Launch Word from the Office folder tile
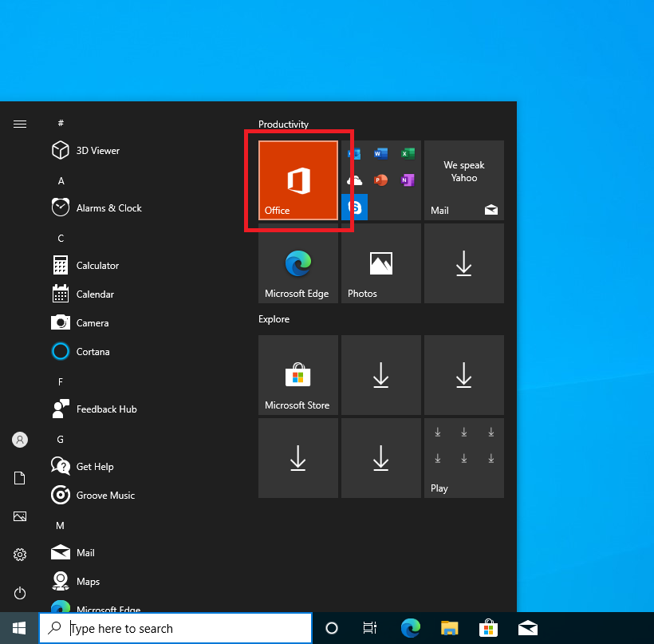The image size is (654, 644). coord(380,153)
